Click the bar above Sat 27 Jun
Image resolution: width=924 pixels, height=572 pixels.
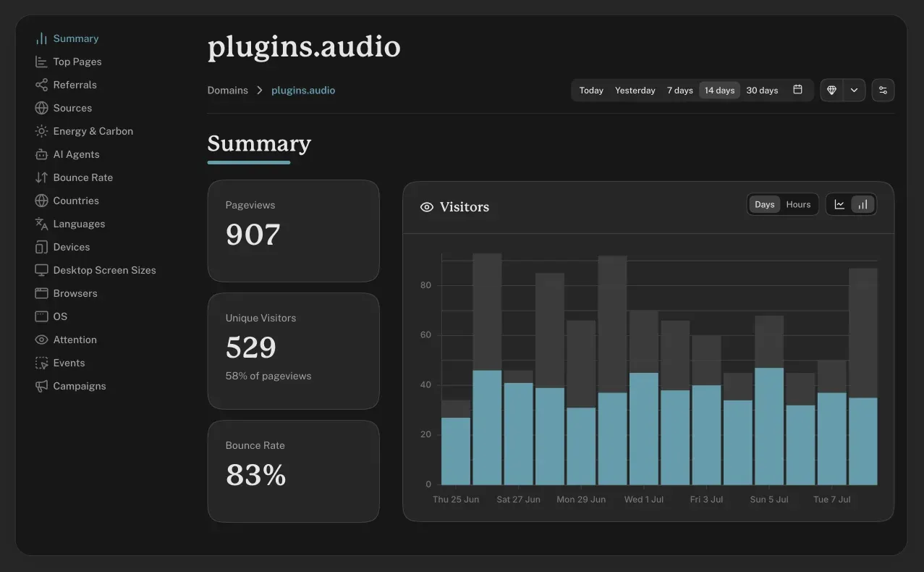tap(519, 428)
